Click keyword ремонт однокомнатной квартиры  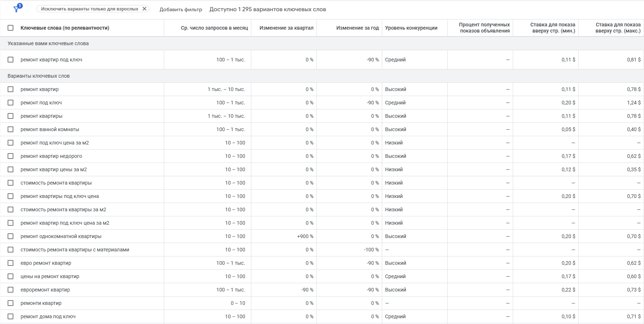(x=61, y=236)
